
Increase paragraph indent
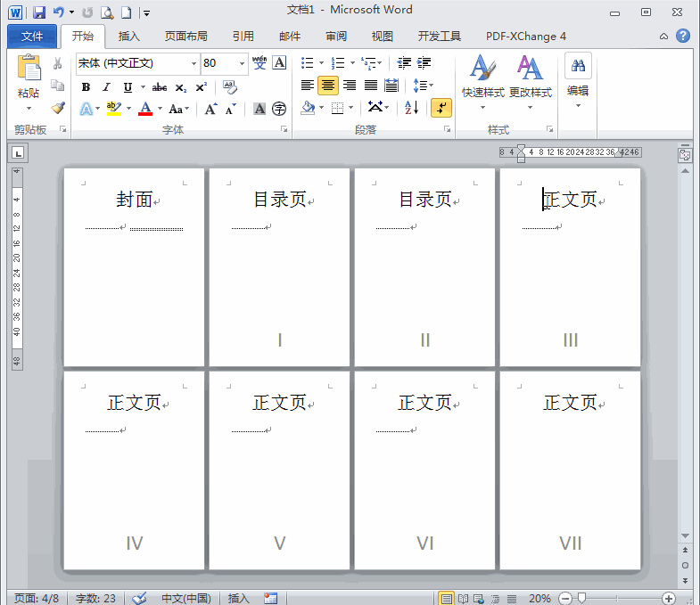click(424, 63)
